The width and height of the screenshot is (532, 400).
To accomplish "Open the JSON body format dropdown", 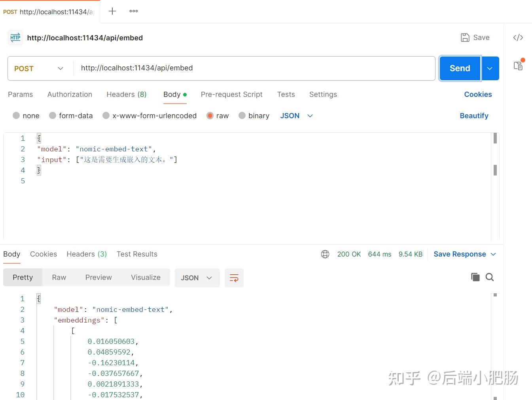I will 296,115.
